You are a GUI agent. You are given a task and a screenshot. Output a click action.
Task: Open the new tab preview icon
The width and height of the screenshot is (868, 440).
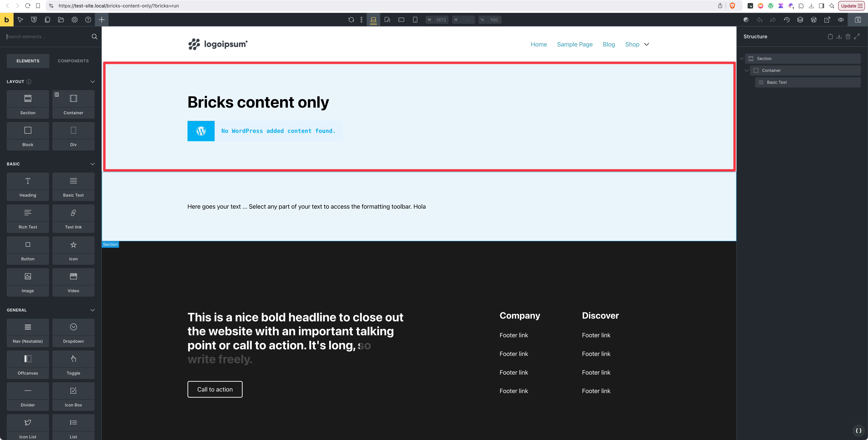(827, 19)
